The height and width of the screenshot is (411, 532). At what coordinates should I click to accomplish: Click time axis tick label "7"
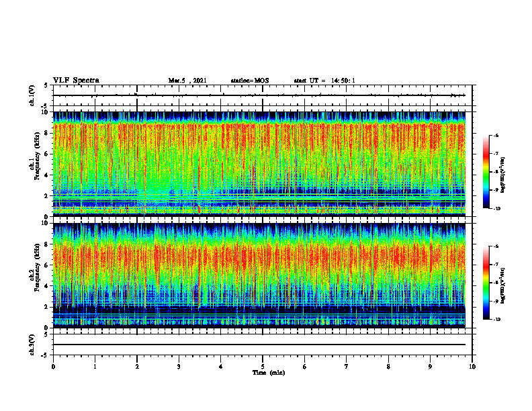pyautogui.click(x=347, y=367)
